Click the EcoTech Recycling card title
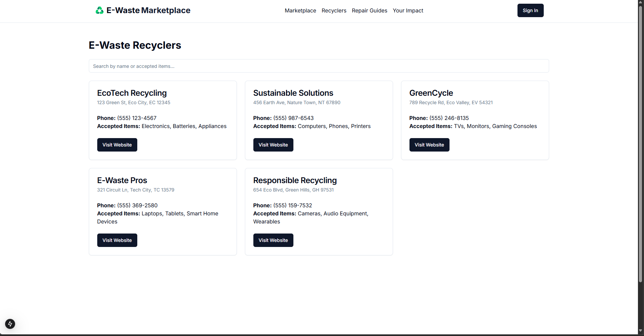Screen dimensions: 644x336 [132, 93]
